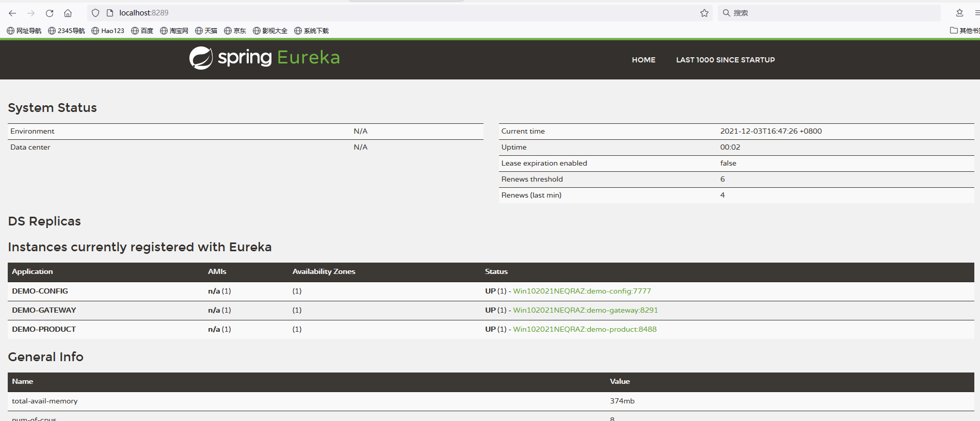Click the Instances currently registered with Eureka heading
The height and width of the screenshot is (421, 980).
pos(140,247)
